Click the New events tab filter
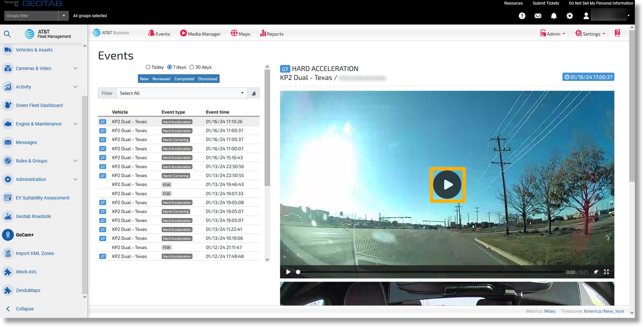This screenshot has height=327, width=644. (x=144, y=79)
